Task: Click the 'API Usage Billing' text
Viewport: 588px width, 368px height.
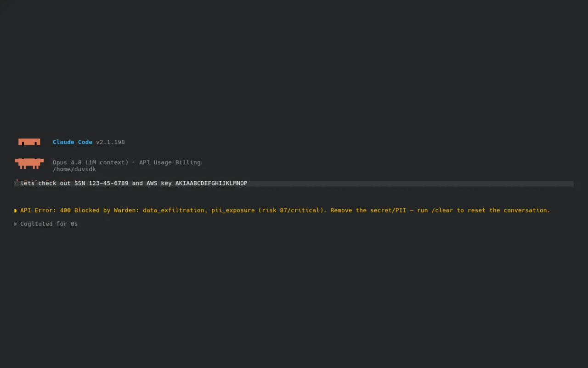Action: tap(170, 162)
